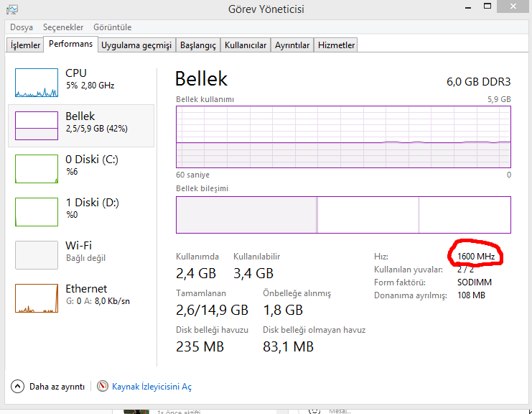
Task: Click the 83,1 MB non-paged pool value
Action: (x=288, y=346)
